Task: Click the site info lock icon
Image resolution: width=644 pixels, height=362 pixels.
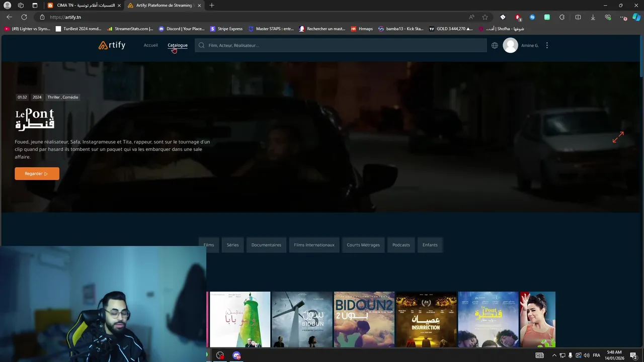Action: click(x=42, y=17)
